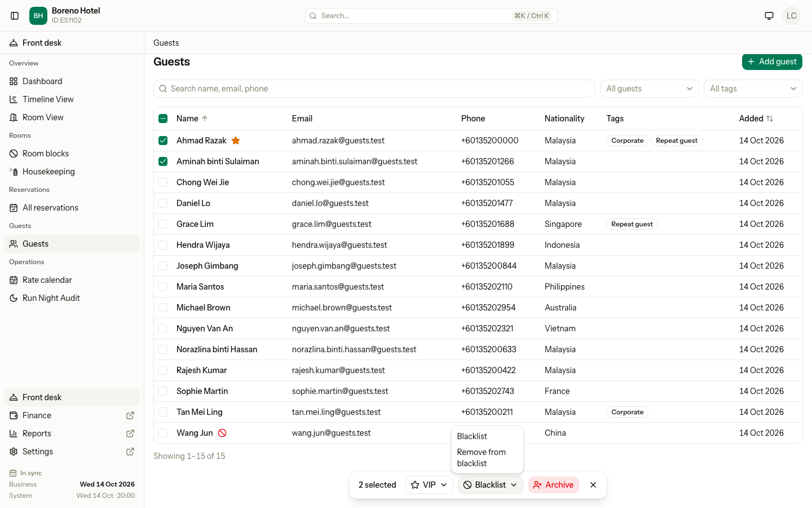
Task: Check the Wang Jun row checkbox
Action: pyautogui.click(x=163, y=433)
